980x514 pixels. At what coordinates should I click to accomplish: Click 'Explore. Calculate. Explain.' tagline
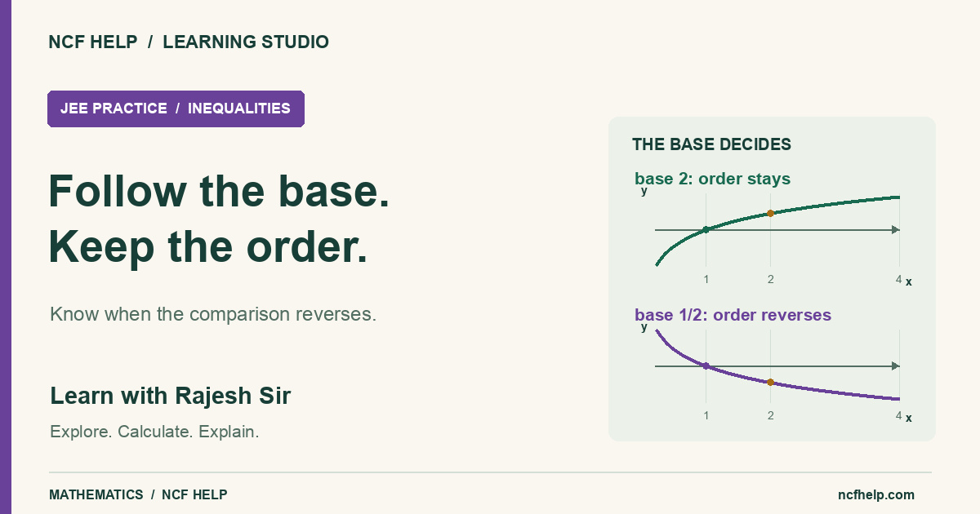pos(154,432)
